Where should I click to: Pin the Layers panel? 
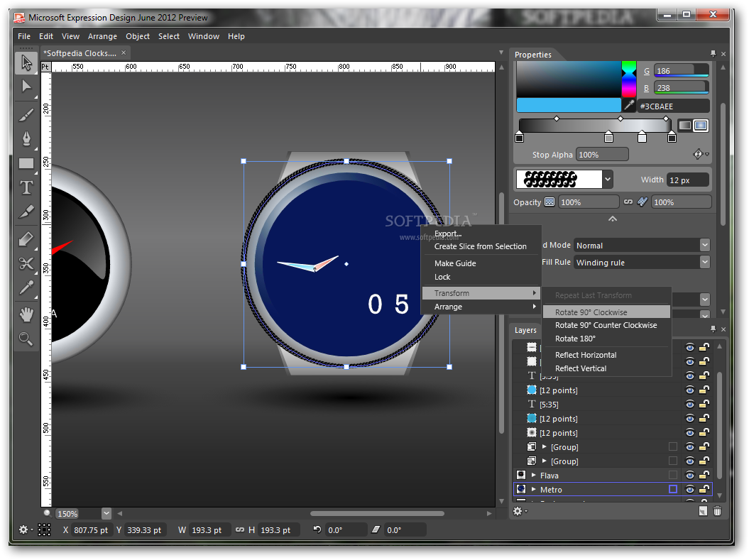tap(714, 329)
